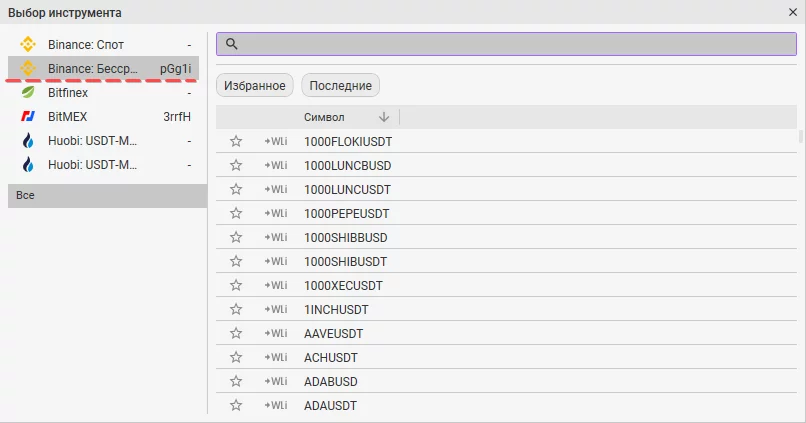Sort by the Символ column arrow
806x423 pixels.
pyautogui.click(x=383, y=117)
